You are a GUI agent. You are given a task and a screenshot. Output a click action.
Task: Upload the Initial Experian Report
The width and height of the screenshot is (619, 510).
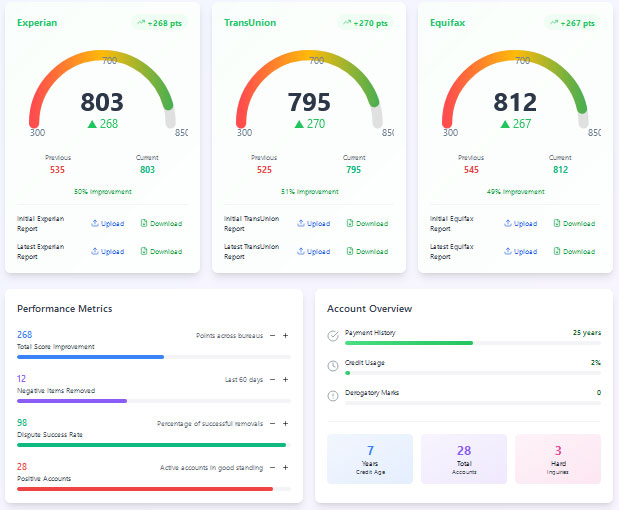click(x=107, y=223)
